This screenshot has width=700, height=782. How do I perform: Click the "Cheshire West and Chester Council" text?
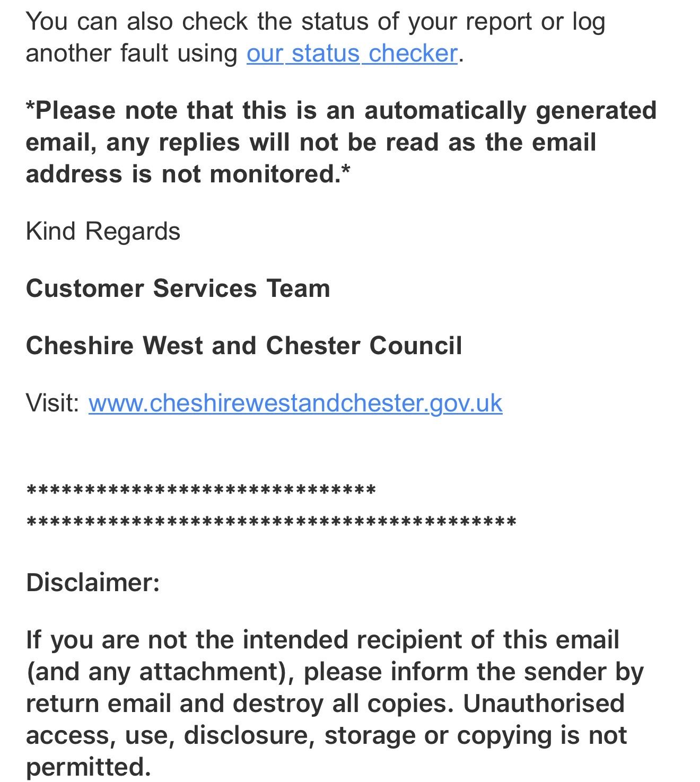click(243, 346)
